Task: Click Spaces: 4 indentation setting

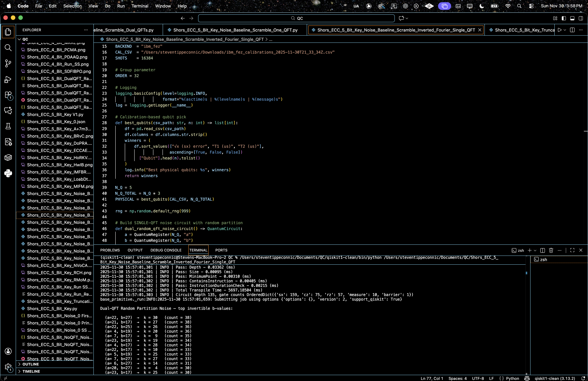Action: pos(457,378)
